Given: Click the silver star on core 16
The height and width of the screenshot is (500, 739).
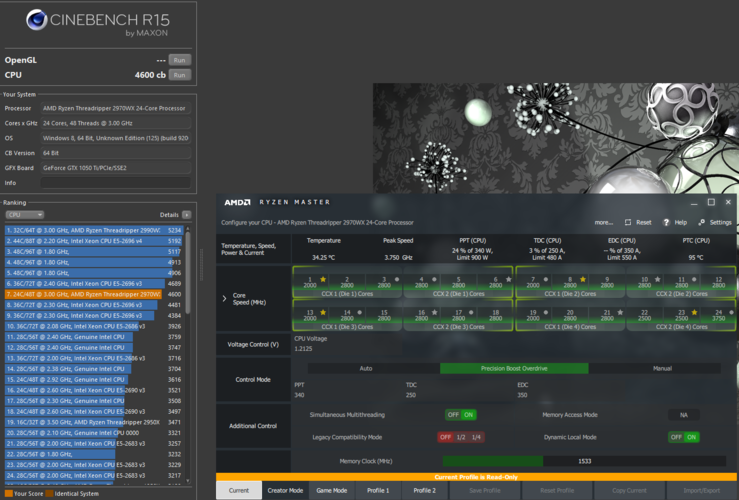Looking at the screenshot, I should [x=435, y=312].
